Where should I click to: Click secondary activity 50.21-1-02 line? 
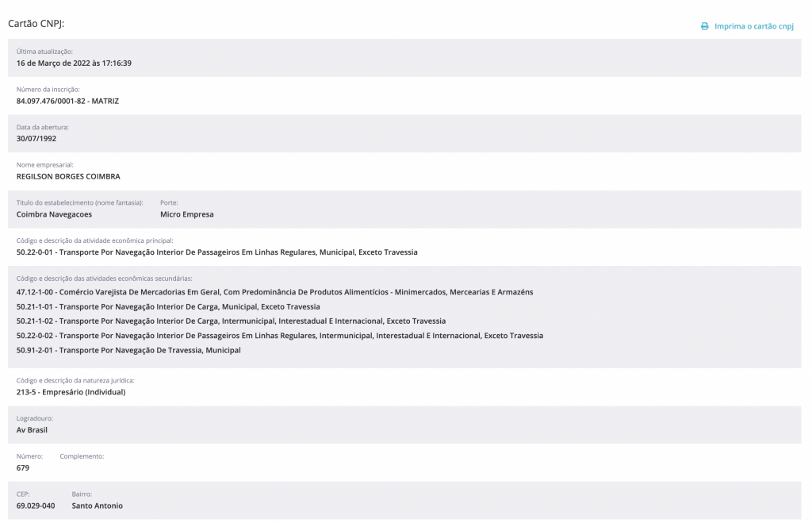tap(231, 321)
